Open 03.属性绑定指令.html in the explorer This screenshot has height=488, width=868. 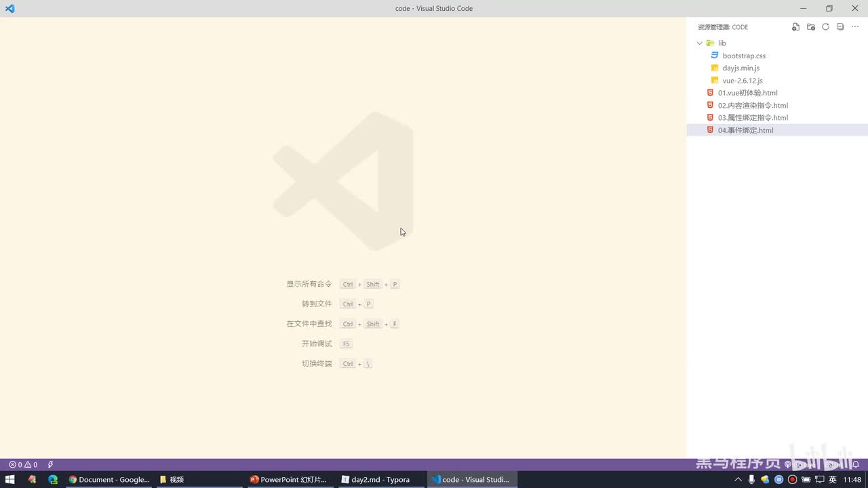coord(777,117)
